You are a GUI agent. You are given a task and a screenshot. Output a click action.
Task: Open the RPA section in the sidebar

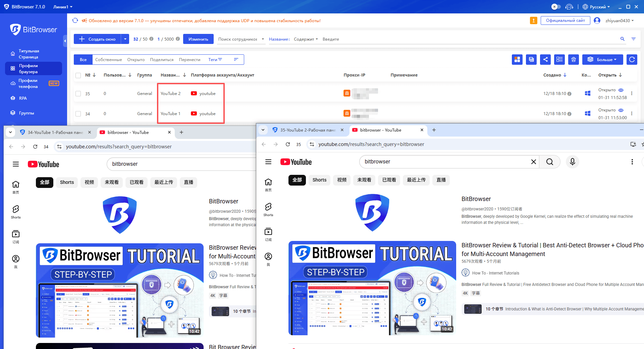click(x=23, y=98)
